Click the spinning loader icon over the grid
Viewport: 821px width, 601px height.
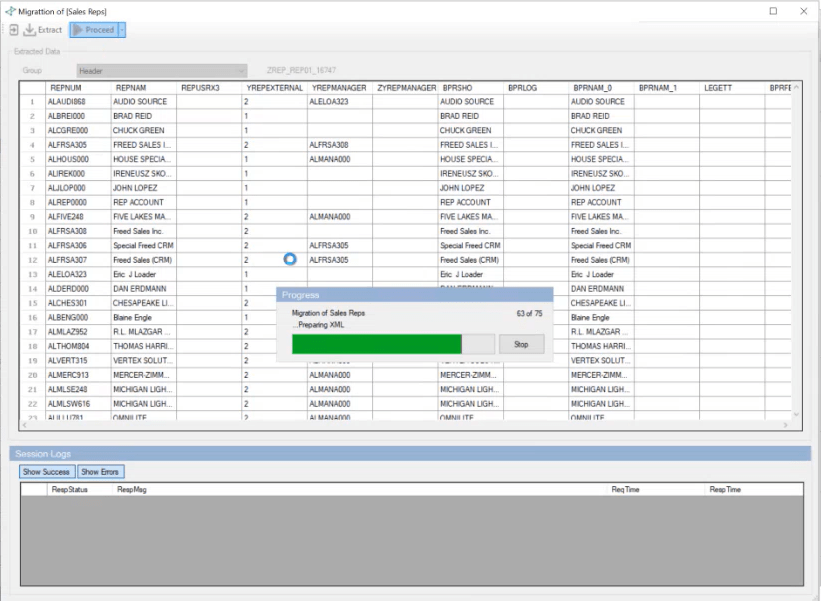289,259
